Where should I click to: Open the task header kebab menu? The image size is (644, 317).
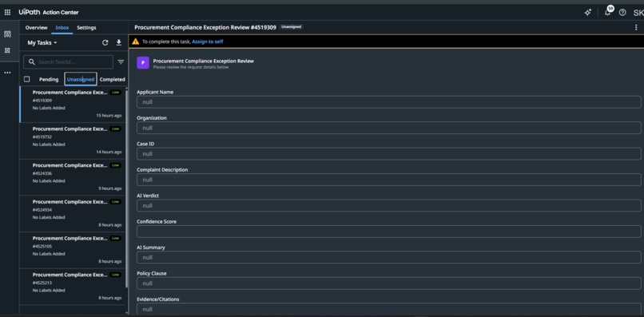636,27
